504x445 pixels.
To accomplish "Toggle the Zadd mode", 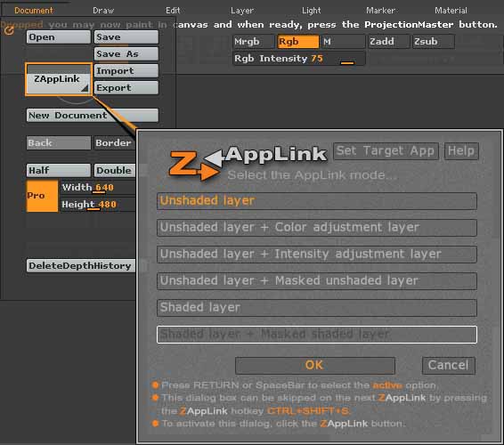I will point(389,42).
